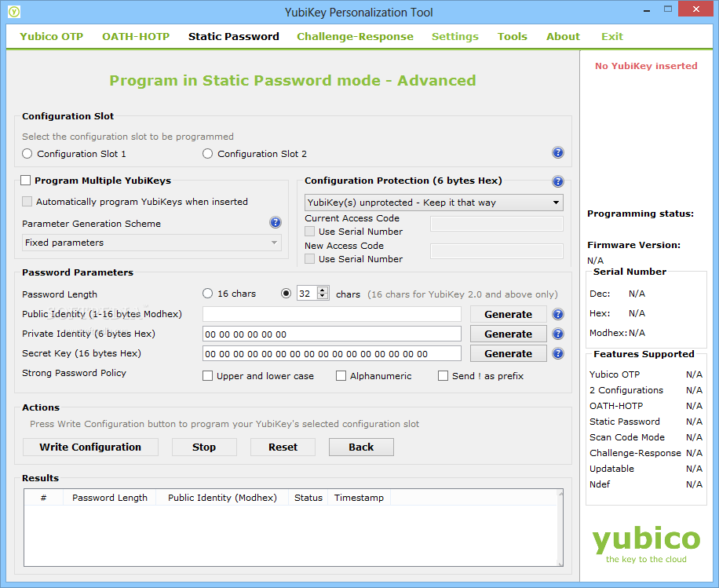Click the Password Length column header
This screenshot has height=588, width=719.
pos(110,498)
